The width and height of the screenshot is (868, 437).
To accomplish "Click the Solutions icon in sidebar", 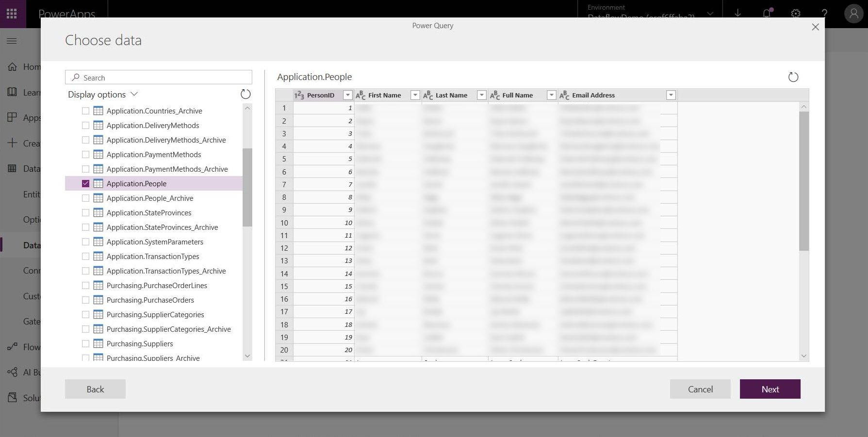I will pos(12,398).
